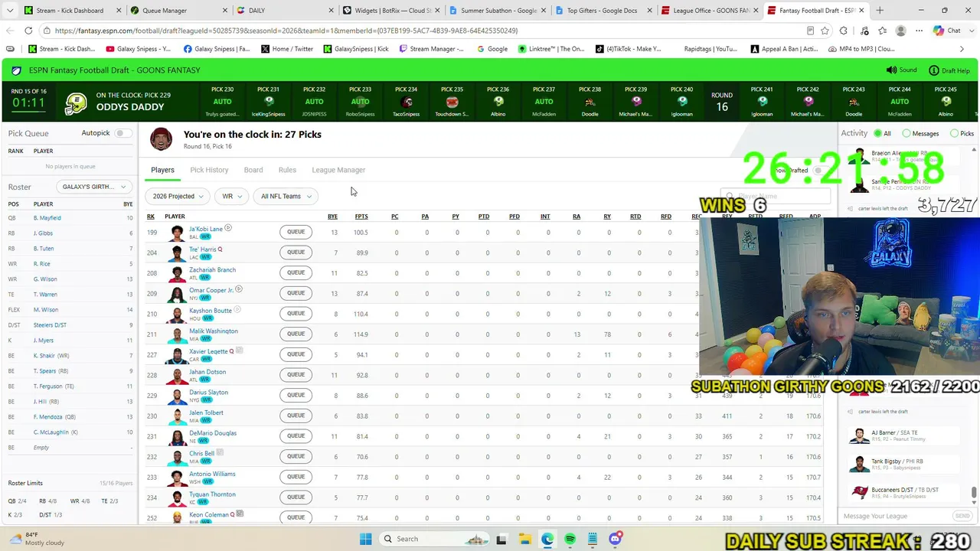Click the Windows taskbar Search box

click(435, 539)
